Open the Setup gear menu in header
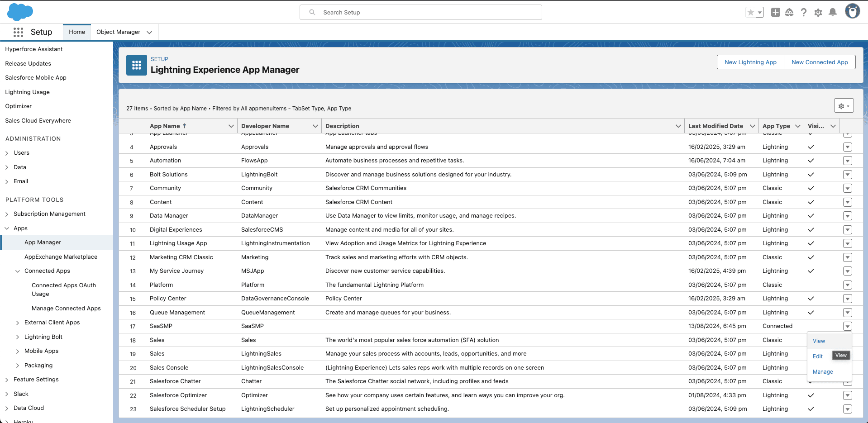Image resolution: width=868 pixels, height=423 pixels. click(x=818, y=13)
